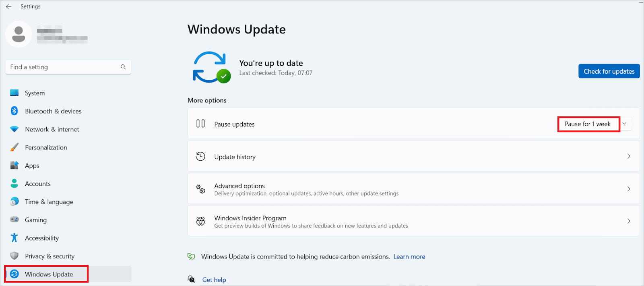Click the Windows Insider Program icon
Viewport: 644px width, 286px height.
pyautogui.click(x=200, y=221)
